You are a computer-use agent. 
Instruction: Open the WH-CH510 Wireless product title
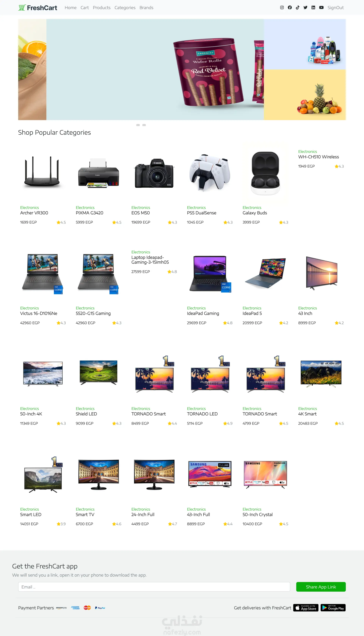tap(318, 157)
